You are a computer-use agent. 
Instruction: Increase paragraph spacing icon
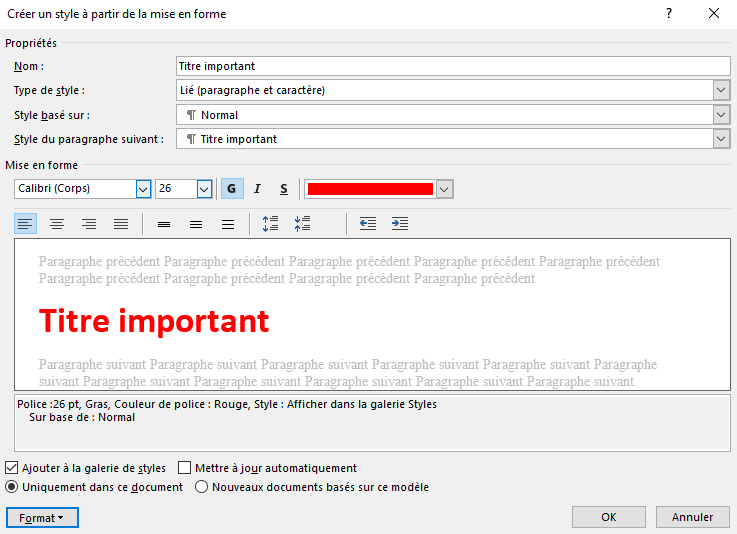[270, 224]
